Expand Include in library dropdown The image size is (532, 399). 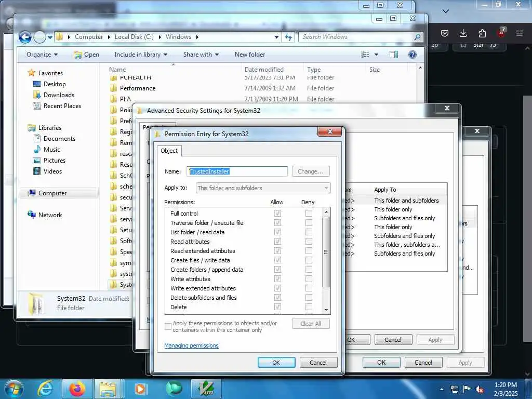click(141, 55)
